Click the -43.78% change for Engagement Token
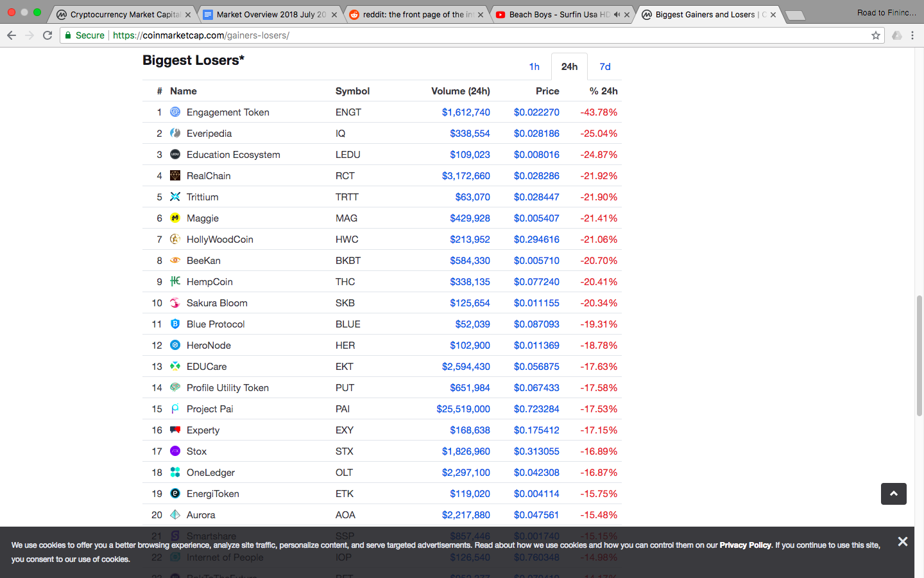 [x=599, y=112]
